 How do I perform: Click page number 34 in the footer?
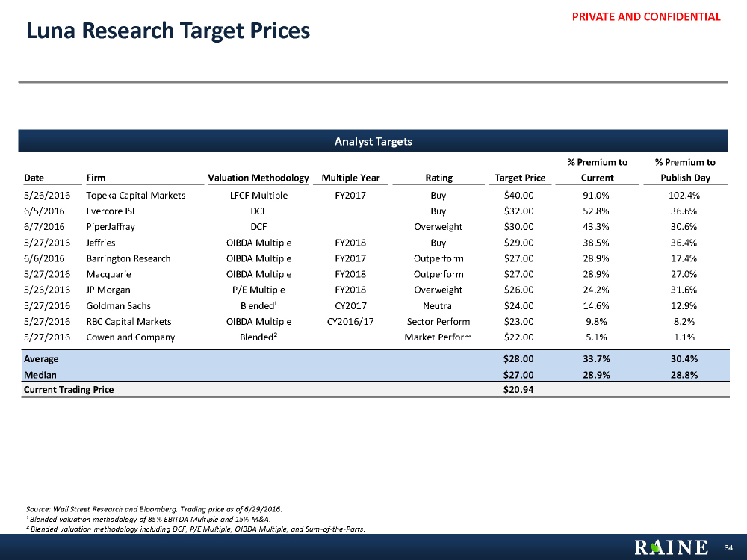[729, 548]
